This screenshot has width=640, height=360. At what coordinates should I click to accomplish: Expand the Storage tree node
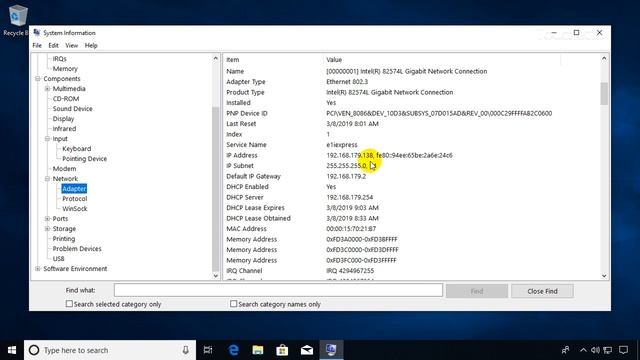point(47,229)
